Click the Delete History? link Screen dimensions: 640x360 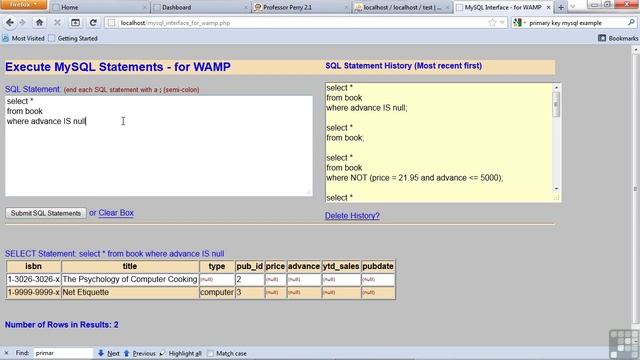click(352, 216)
